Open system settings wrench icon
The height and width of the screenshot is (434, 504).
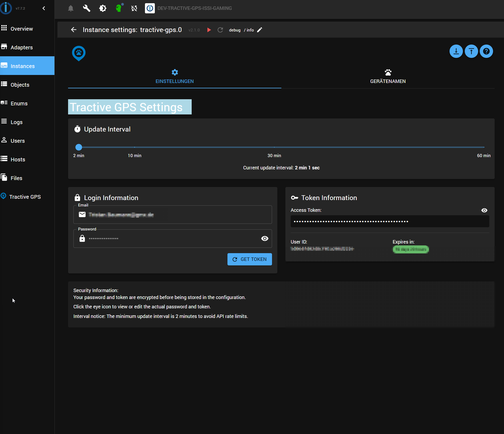(x=86, y=8)
